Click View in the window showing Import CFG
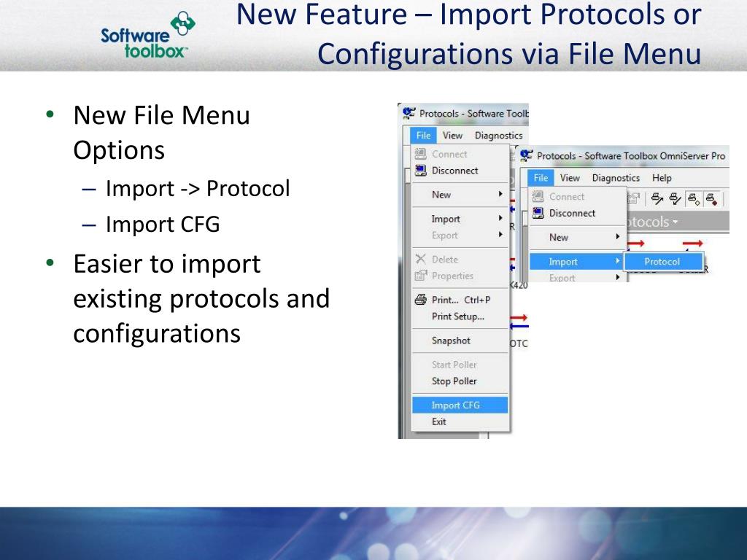Viewport: 747px width, 560px height. point(452,135)
